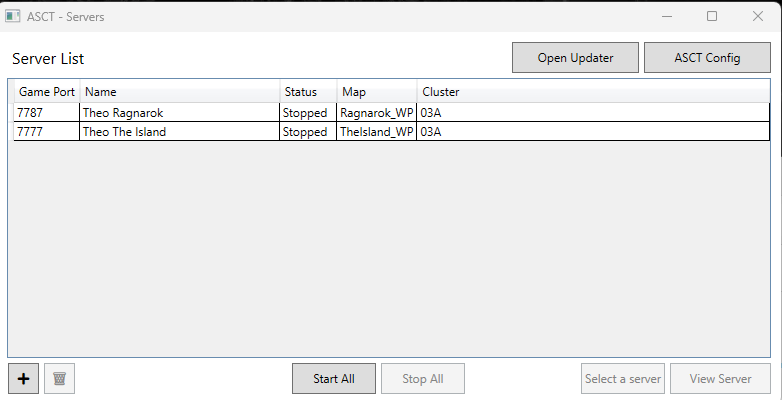
Task: Sort list by Map column header
Action: click(x=377, y=92)
